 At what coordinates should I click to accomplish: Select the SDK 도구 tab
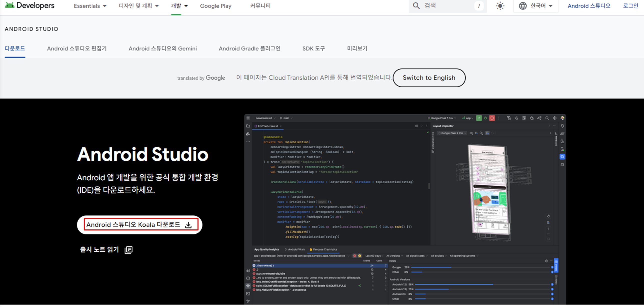pos(313,48)
